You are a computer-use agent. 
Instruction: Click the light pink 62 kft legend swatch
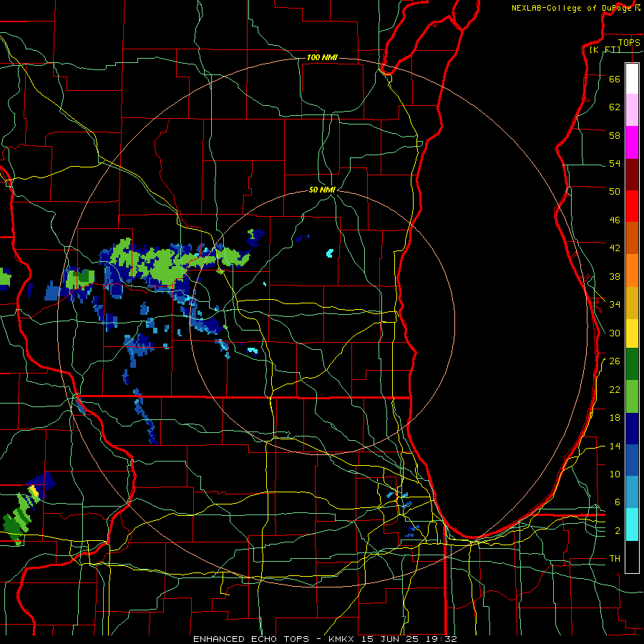click(x=632, y=110)
